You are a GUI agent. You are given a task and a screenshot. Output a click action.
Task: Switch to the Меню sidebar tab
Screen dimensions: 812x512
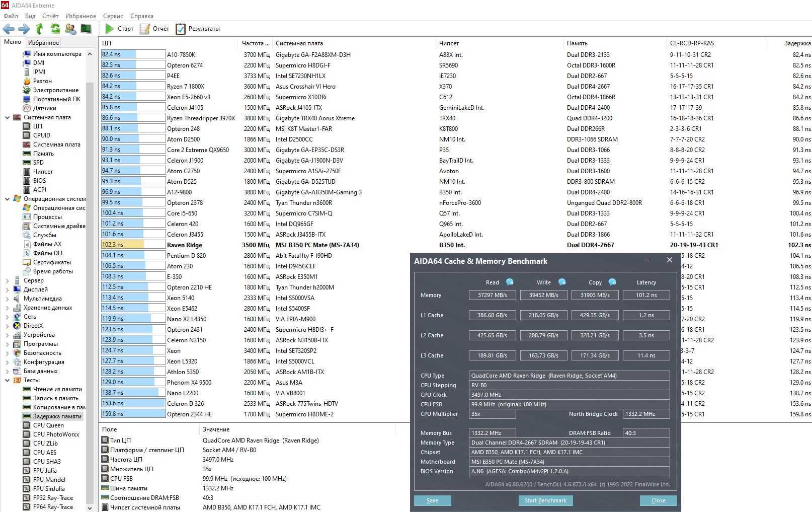click(x=13, y=42)
